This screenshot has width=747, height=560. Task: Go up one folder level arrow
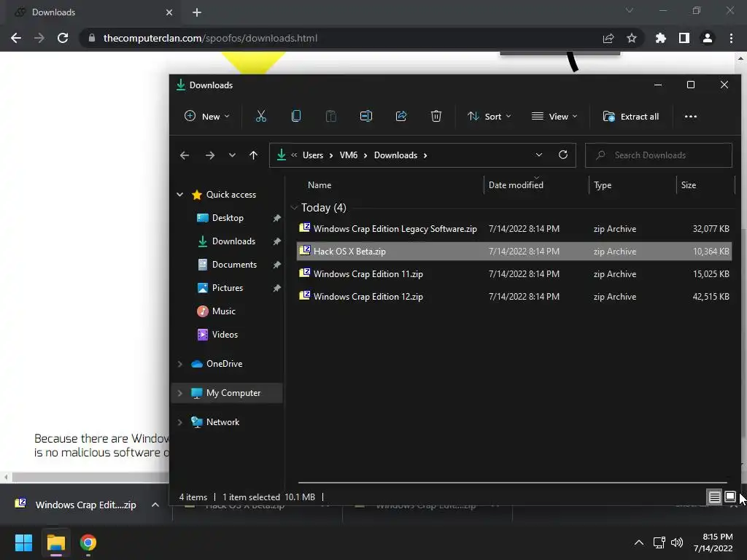coord(253,155)
